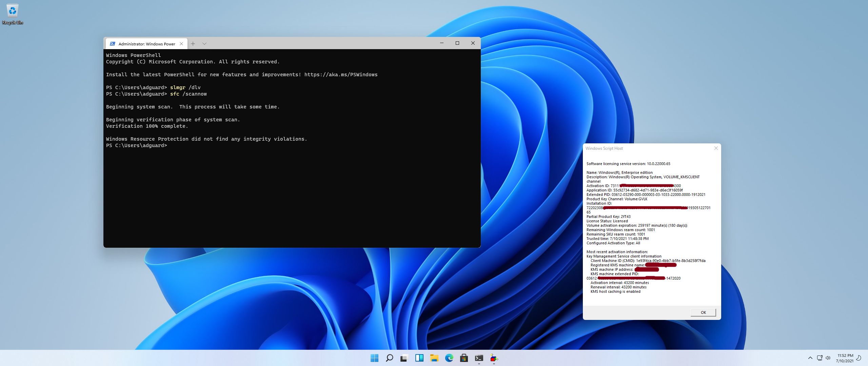Switch to Windows Terminal taskbar icon
This screenshot has height=366, width=868.
pyautogui.click(x=479, y=358)
